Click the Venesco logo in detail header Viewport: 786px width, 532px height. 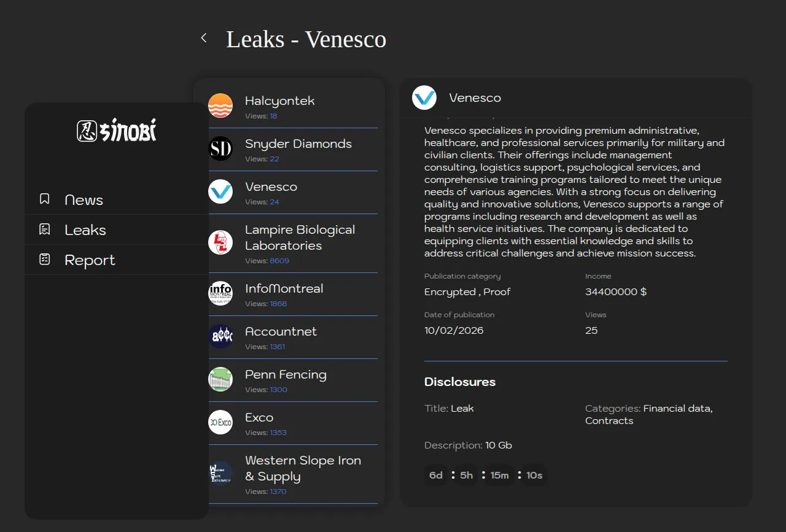tap(424, 98)
